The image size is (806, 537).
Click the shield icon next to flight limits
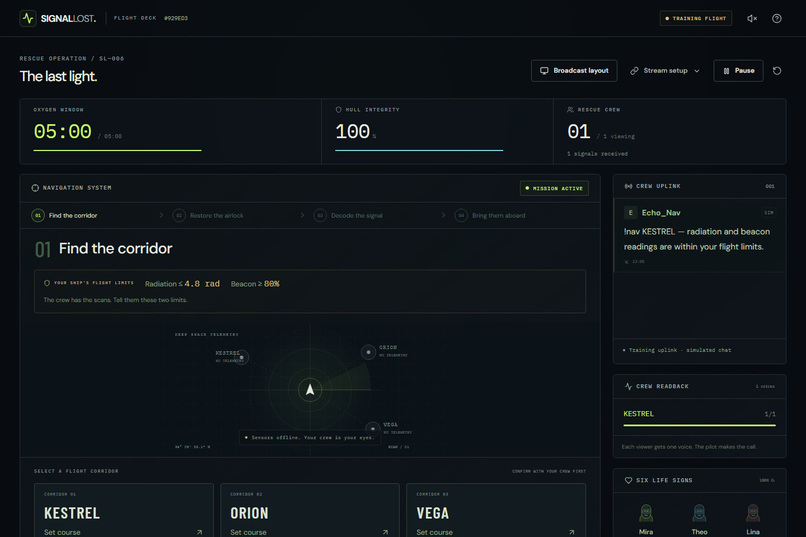47,283
